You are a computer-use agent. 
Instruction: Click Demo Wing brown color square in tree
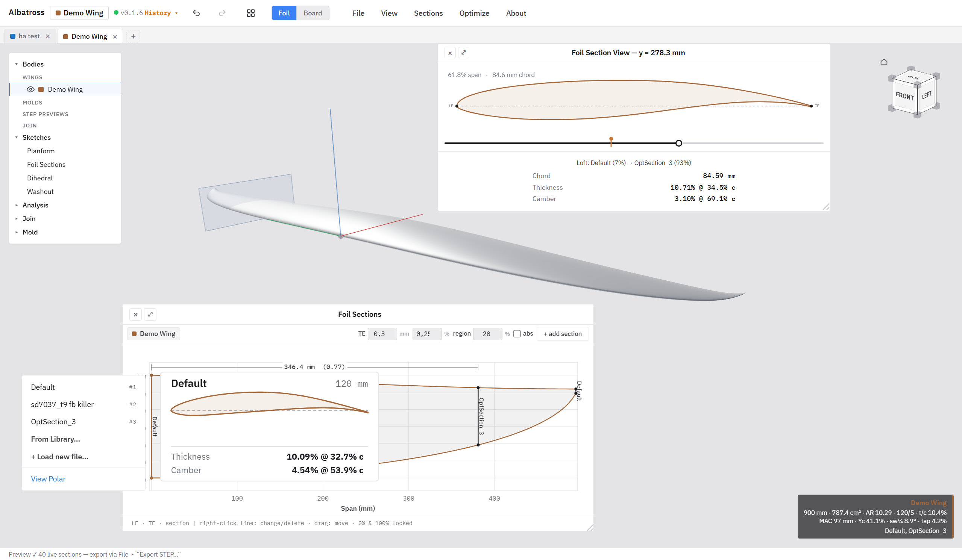pyautogui.click(x=41, y=89)
